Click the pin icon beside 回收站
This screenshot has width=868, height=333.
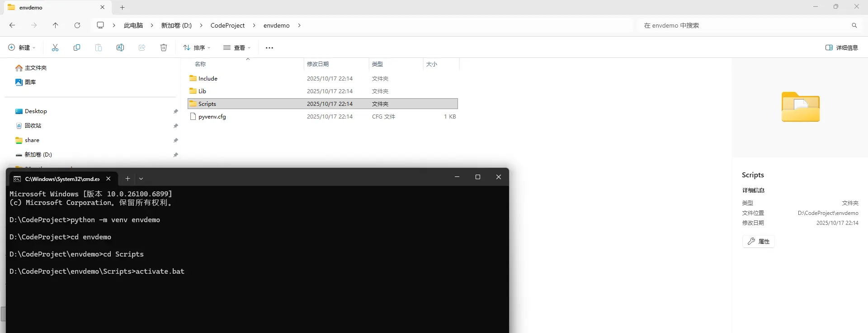click(x=175, y=126)
